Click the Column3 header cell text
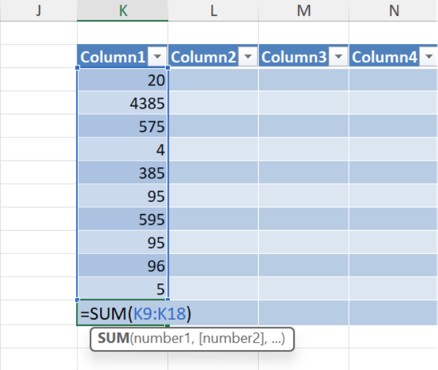 (294, 57)
